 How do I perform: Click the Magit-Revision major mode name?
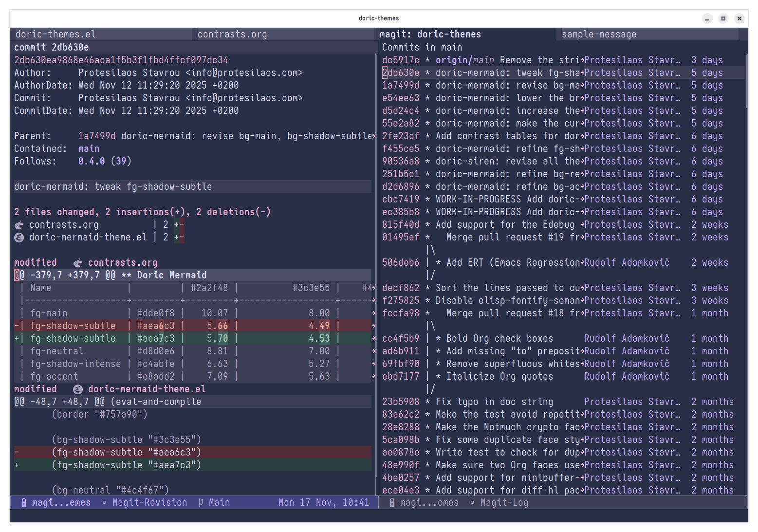(x=149, y=503)
